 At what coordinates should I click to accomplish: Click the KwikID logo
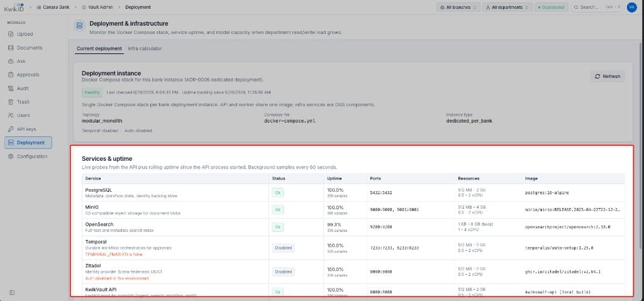[14, 7]
